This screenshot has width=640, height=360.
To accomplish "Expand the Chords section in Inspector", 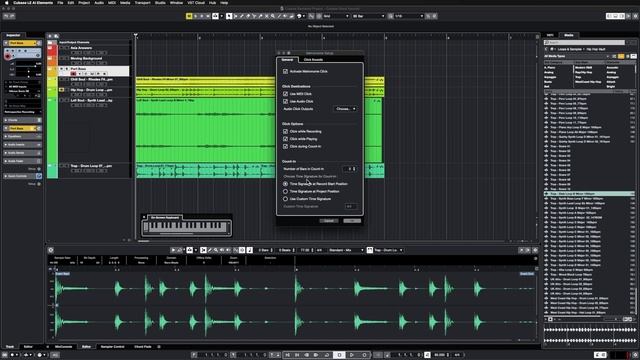I will point(22,120).
